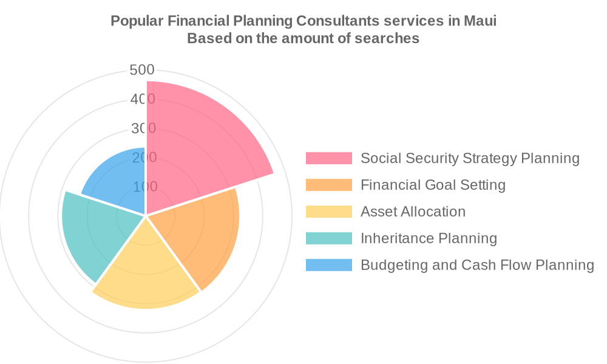Click the teal Inheritance Planning legend swatch
The image size is (607, 364).
tap(328, 238)
